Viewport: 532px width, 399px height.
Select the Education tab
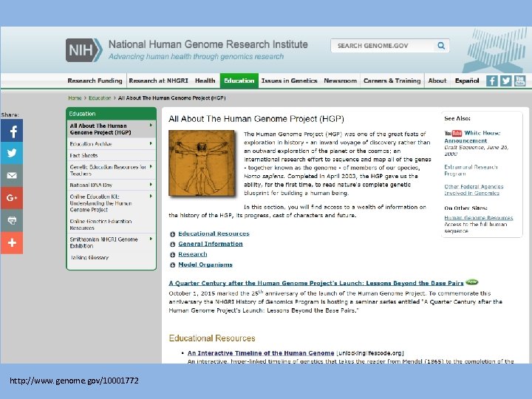(x=239, y=81)
